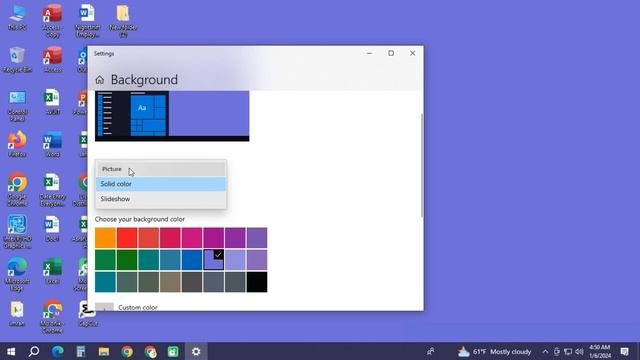Select Chrome profile shortcut at desktop bottom
Viewport: 640px width, 360px height.
(x=53, y=317)
